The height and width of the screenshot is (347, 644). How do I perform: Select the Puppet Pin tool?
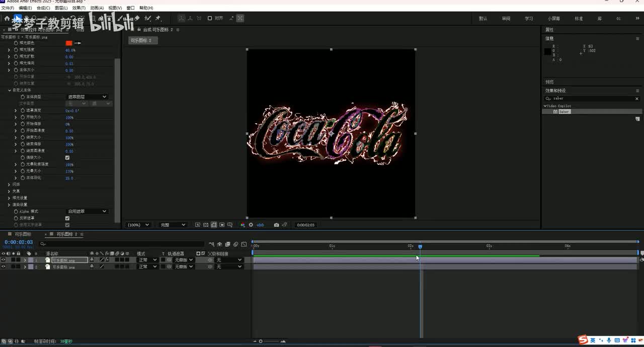(157, 18)
